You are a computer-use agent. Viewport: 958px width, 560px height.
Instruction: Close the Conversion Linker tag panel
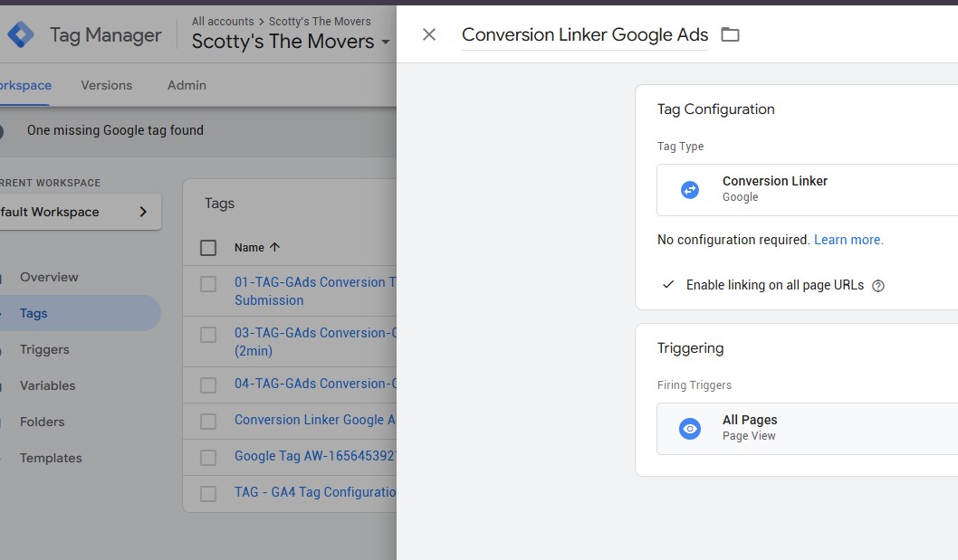point(429,34)
